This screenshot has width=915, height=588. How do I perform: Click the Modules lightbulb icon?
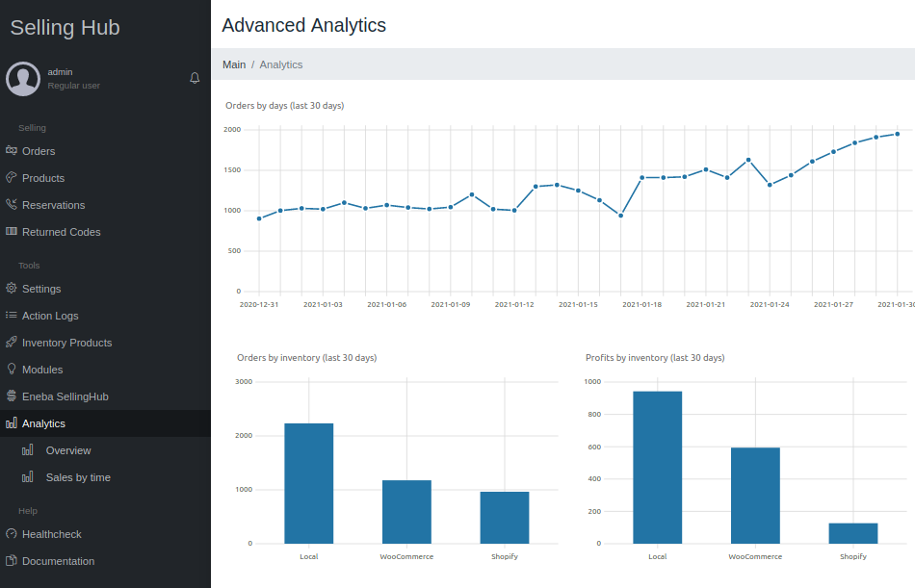[12, 369]
